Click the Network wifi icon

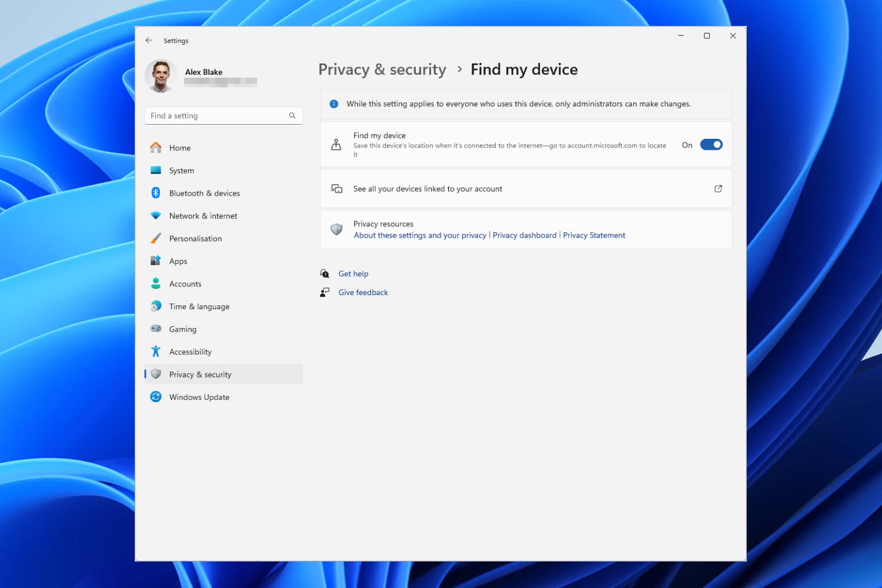pos(156,216)
